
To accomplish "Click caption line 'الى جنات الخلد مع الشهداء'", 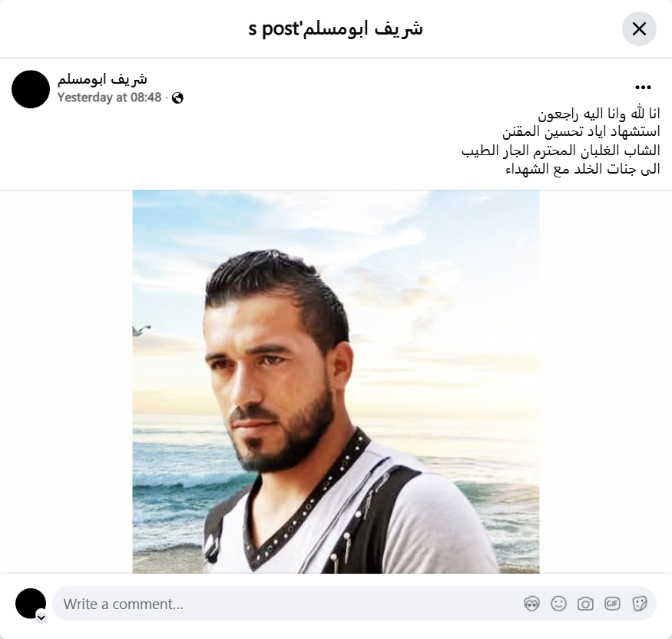I will (583, 169).
